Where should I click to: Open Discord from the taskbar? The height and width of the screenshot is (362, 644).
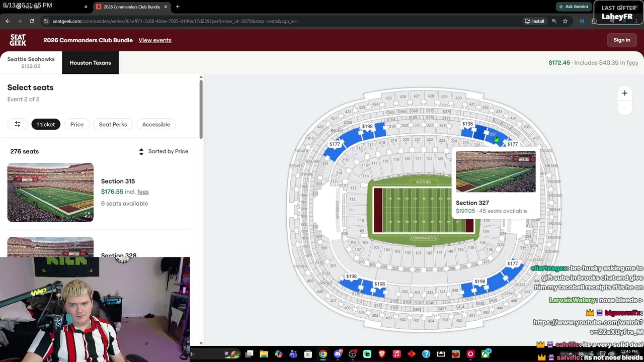338,354
